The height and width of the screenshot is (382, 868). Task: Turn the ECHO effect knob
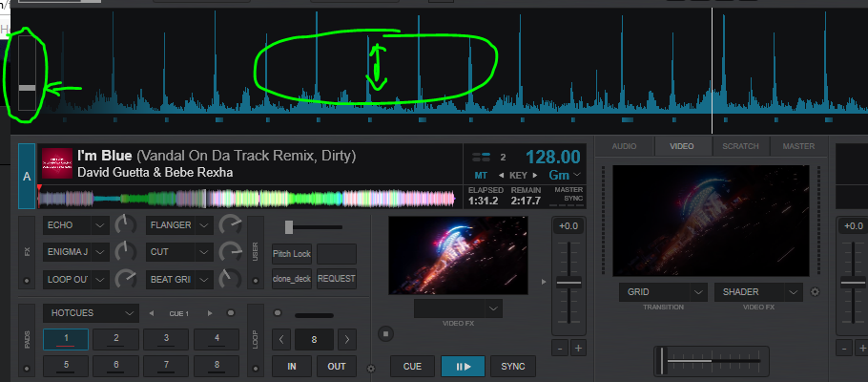126,225
